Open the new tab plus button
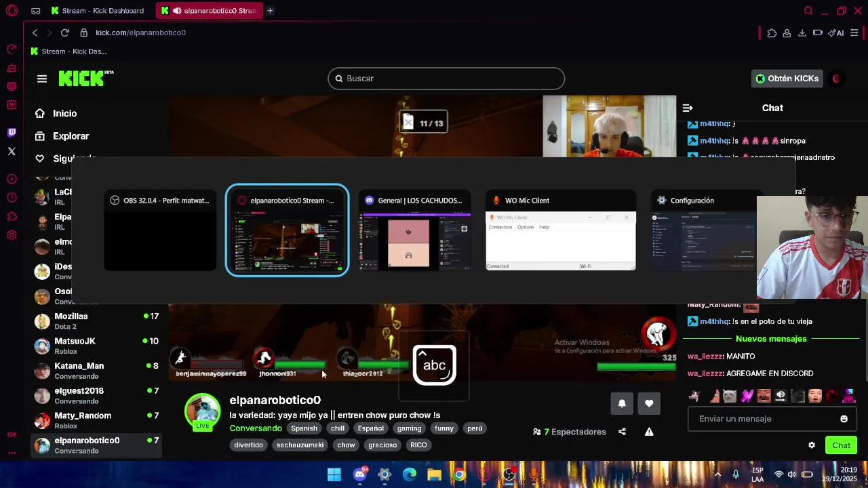 270,11
